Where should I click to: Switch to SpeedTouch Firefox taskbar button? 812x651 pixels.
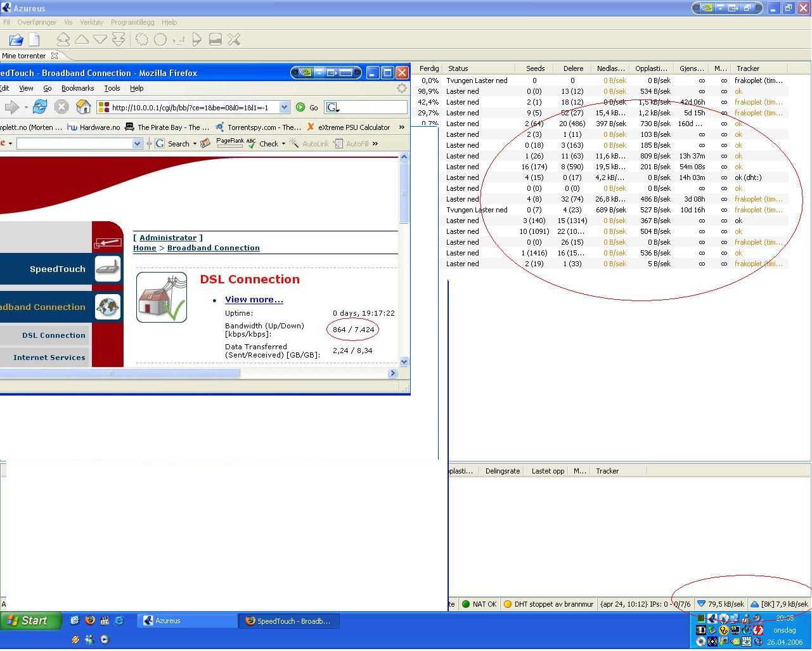tap(289, 621)
